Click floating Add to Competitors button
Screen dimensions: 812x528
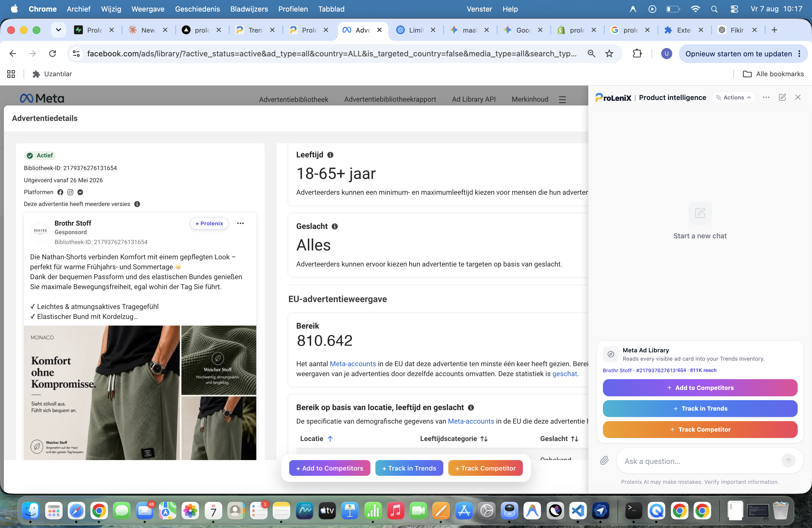click(329, 468)
